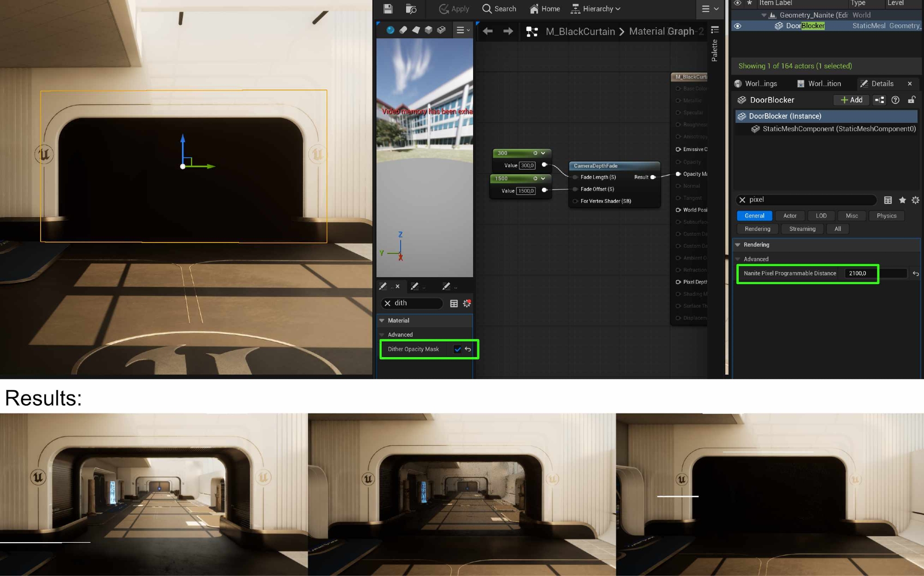
Task: Set preview mesh to cylinder
Action: click(x=403, y=30)
